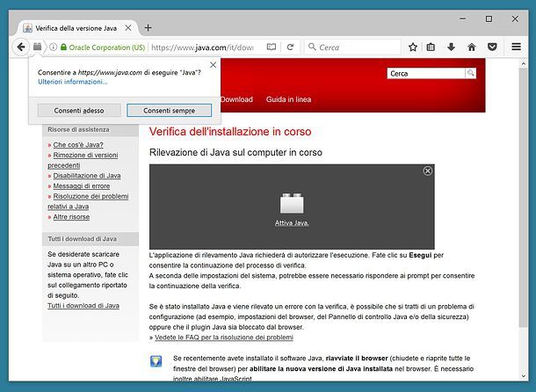The image size is (536, 392).
Task: Open a new tab with plus icon
Action: tap(148, 28)
